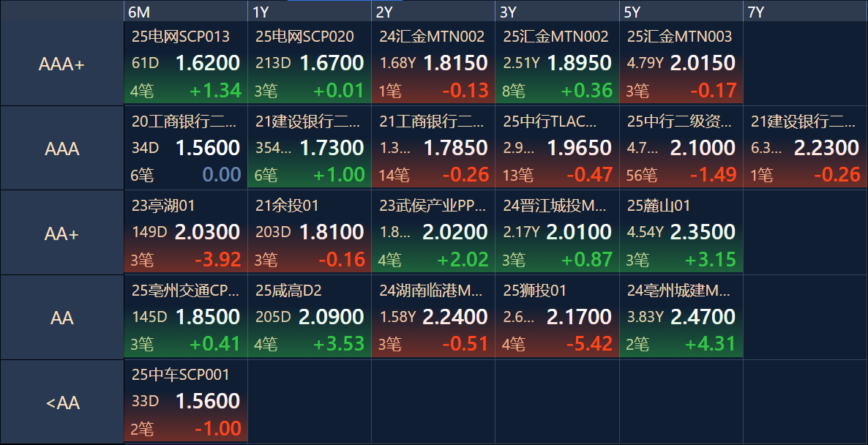This screenshot has height=445, width=868.
Task: Open the 25麓山01 bond cell
Action: pyautogui.click(x=681, y=233)
